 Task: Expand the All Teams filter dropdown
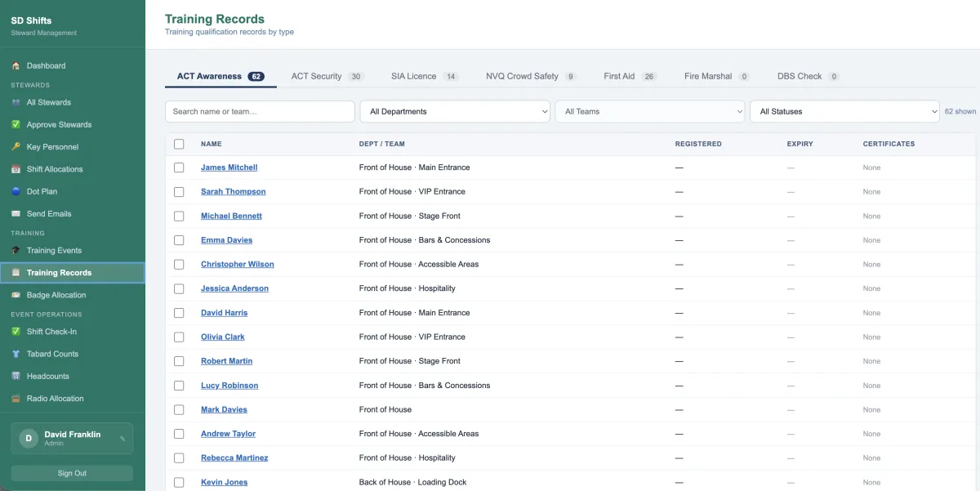point(649,112)
